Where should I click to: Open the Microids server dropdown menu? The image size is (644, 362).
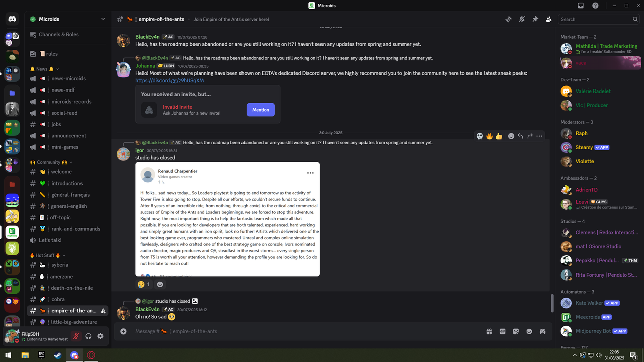pos(103,19)
